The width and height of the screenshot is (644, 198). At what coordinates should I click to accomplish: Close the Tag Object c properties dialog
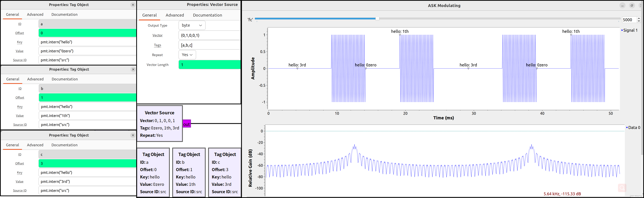point(133,135)
